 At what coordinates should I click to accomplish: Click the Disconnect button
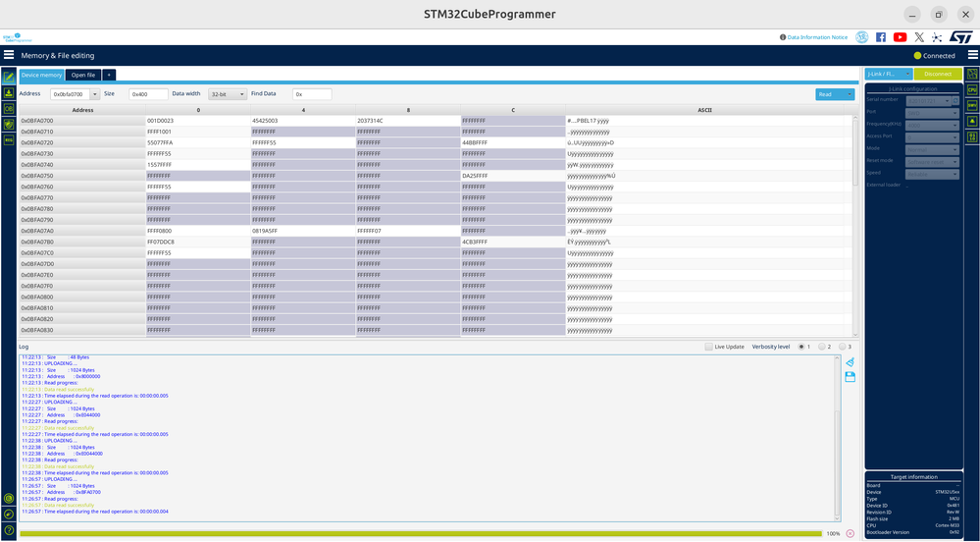(x=938, y=74)
